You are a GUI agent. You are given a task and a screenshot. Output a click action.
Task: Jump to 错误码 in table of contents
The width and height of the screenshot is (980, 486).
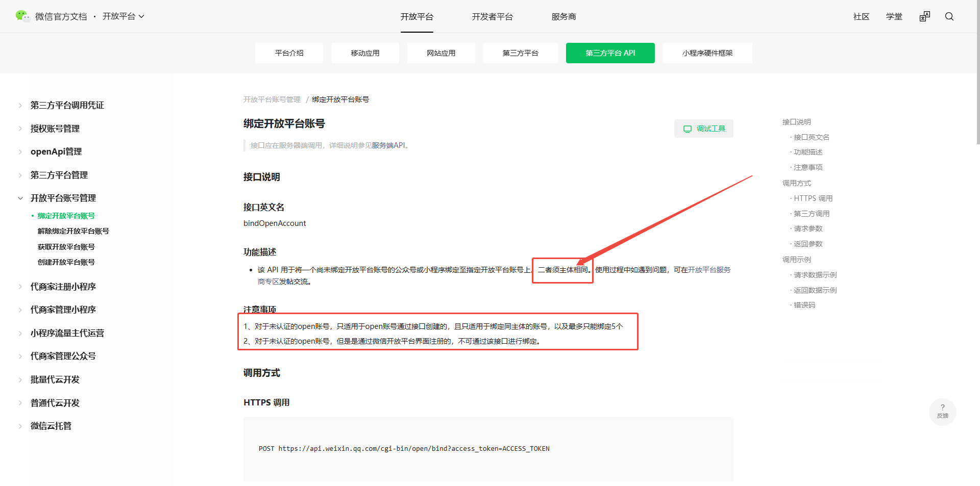(804, 305)
